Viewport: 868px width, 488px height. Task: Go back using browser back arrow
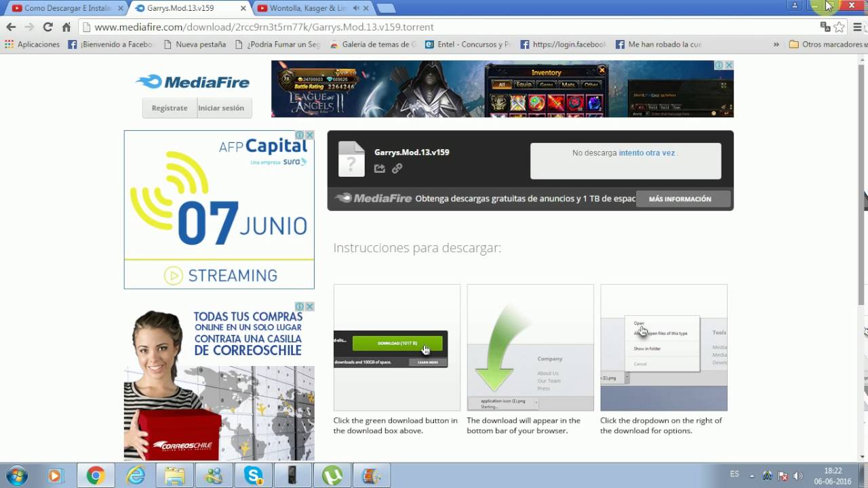point(11,27)
